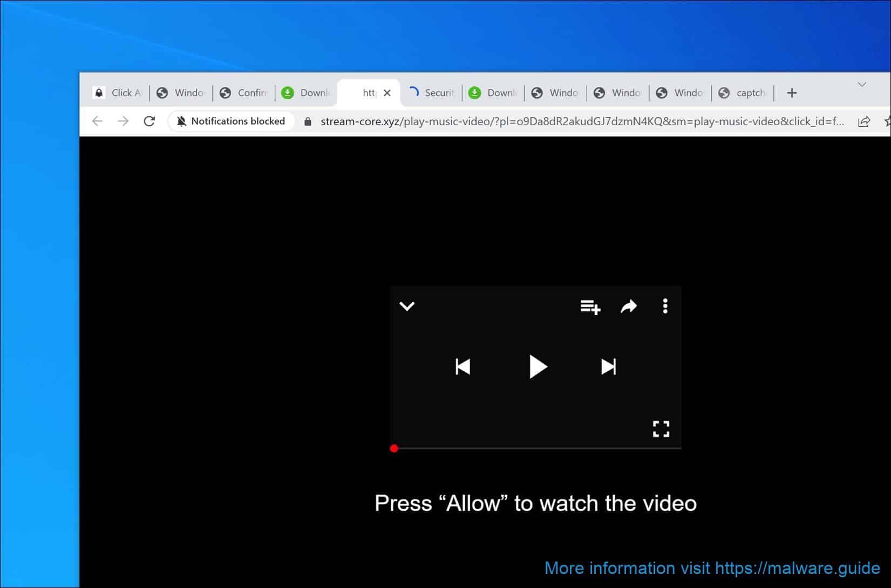This screenshot has width=891, height=588.
Task: Open the player's three-dot options icon
Action: coord(664,306)
